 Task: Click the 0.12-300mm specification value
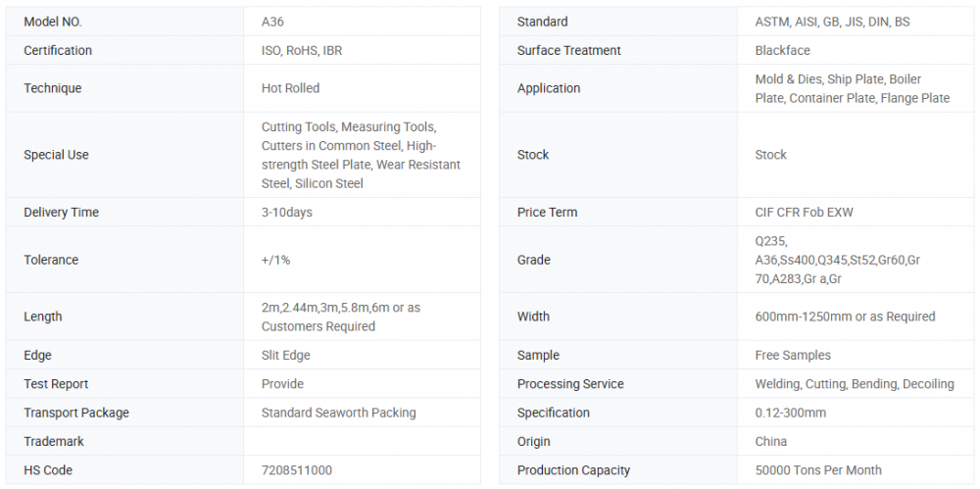pos(790,413)
